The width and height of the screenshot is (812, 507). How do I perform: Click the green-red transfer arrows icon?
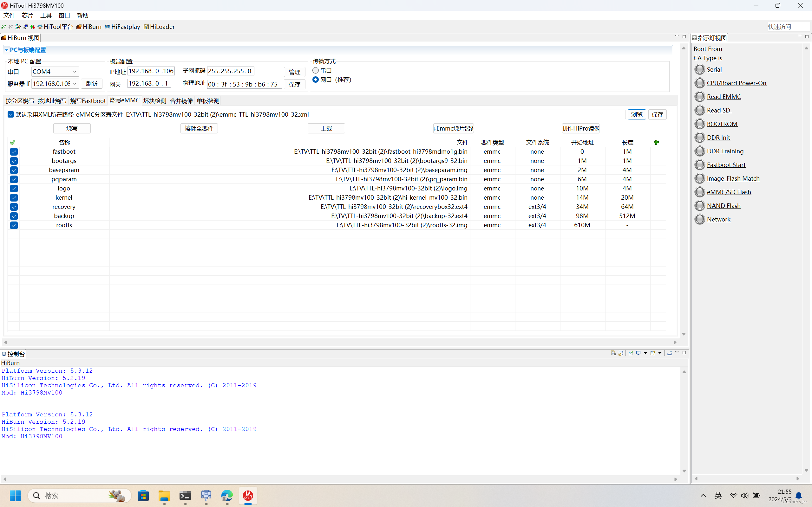(33, 27)
